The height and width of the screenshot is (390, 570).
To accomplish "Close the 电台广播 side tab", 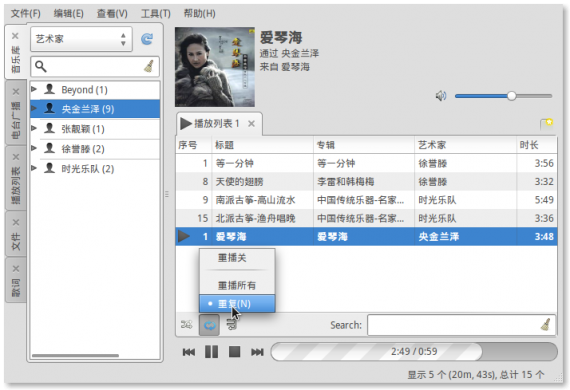I will (x=16, y=92).
